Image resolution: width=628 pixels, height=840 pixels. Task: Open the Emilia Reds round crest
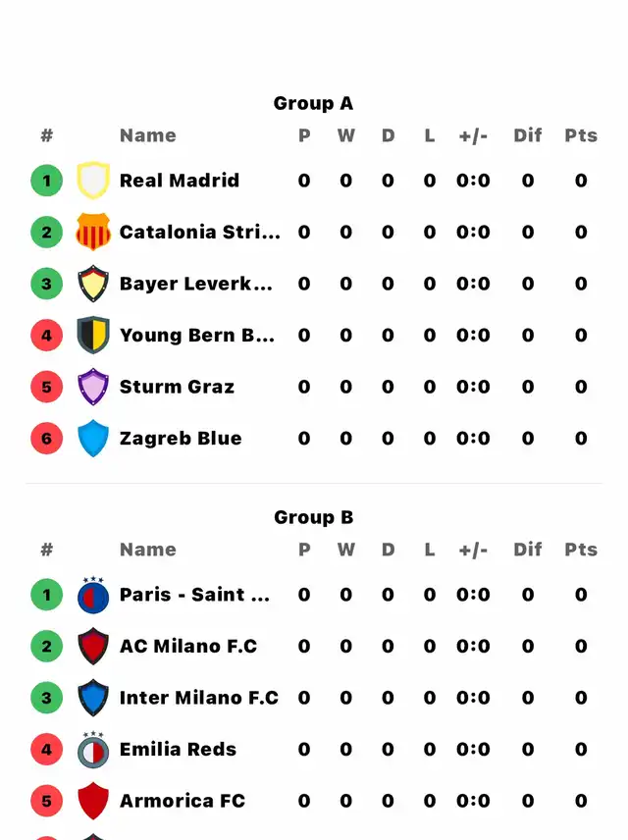click(x=93, y=750)
